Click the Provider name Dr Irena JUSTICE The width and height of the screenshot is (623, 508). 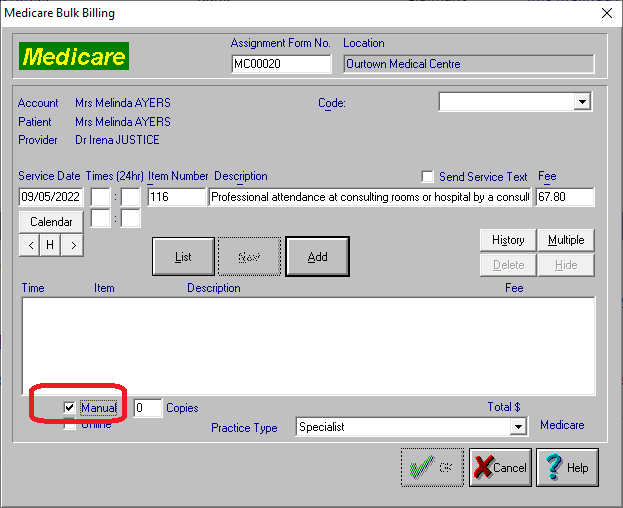pos(117,140)
